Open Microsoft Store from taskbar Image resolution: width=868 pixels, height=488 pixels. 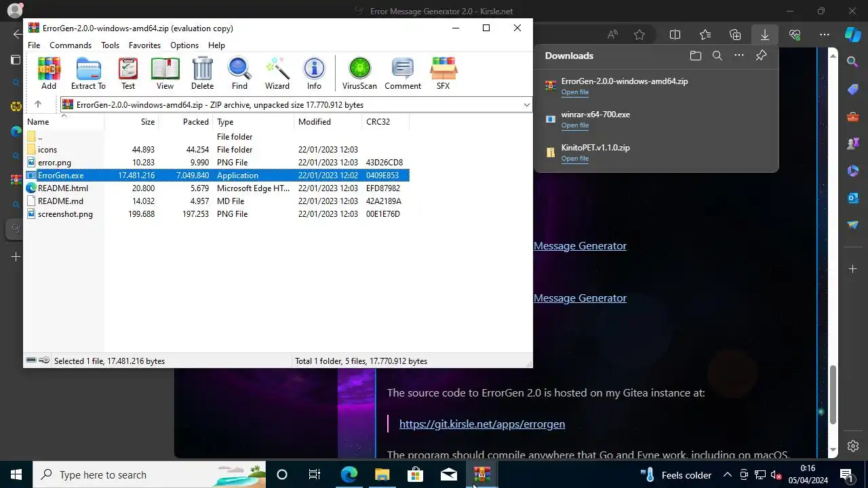click(x=415, y=474)
